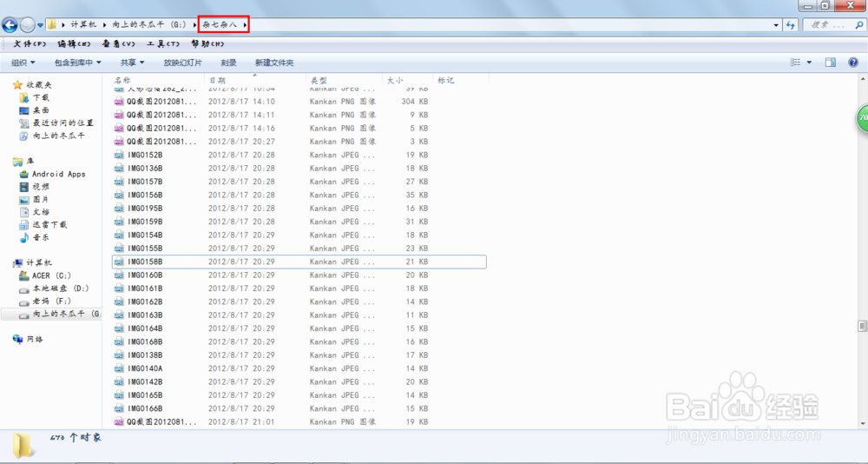Image resolution: width=868 pixels, height=464 pixels.
Task: Open the view options dropdown arrow
Action: tap(809, 63)
